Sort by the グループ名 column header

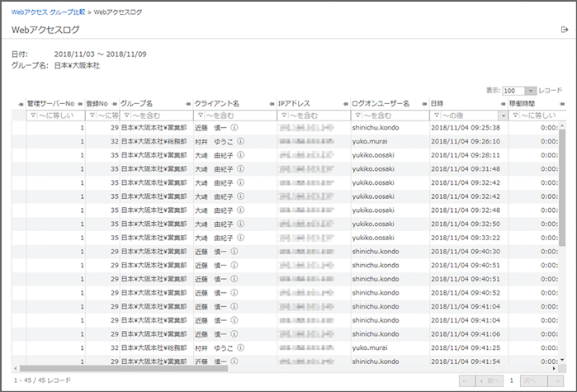[x=136, y=104]
